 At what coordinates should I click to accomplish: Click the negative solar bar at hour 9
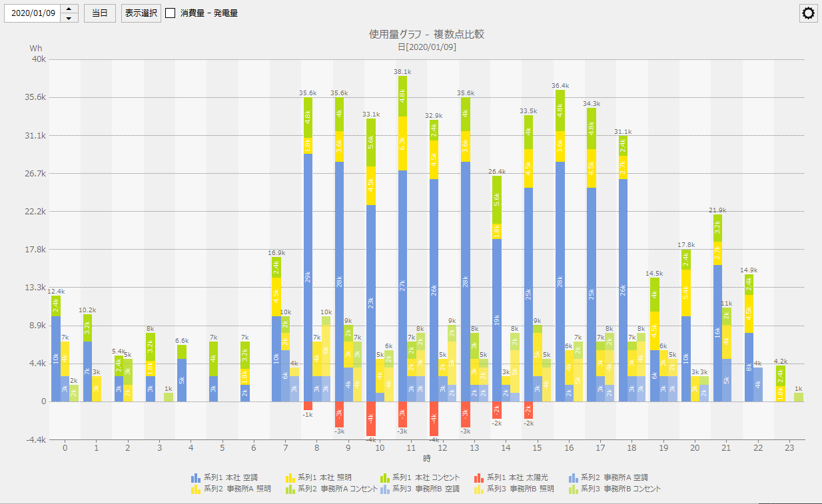(338, 414)
